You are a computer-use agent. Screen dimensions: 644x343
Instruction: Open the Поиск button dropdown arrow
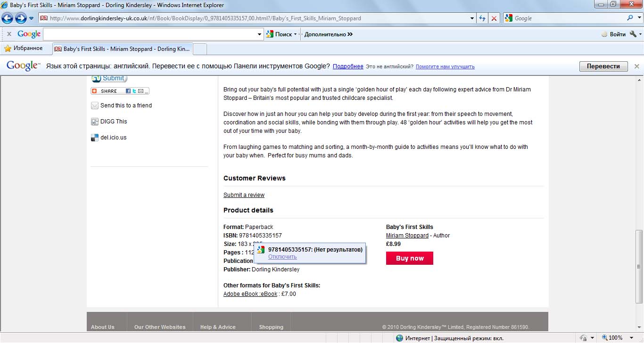(x=296, y=34)
